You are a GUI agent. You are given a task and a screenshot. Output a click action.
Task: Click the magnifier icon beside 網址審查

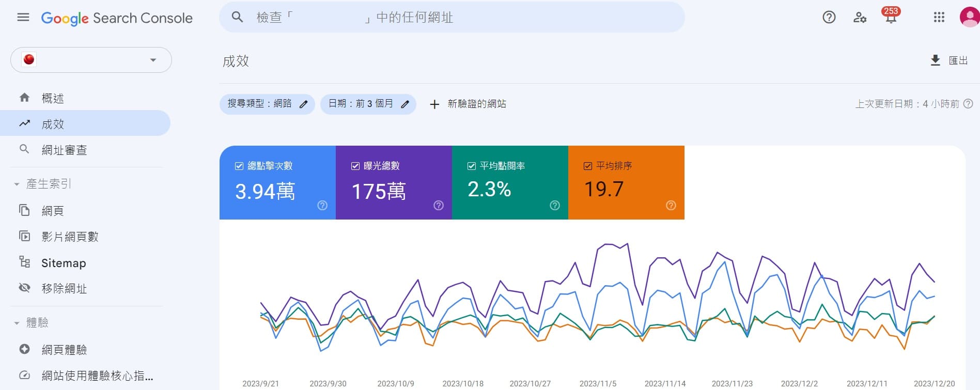(24, 149)
